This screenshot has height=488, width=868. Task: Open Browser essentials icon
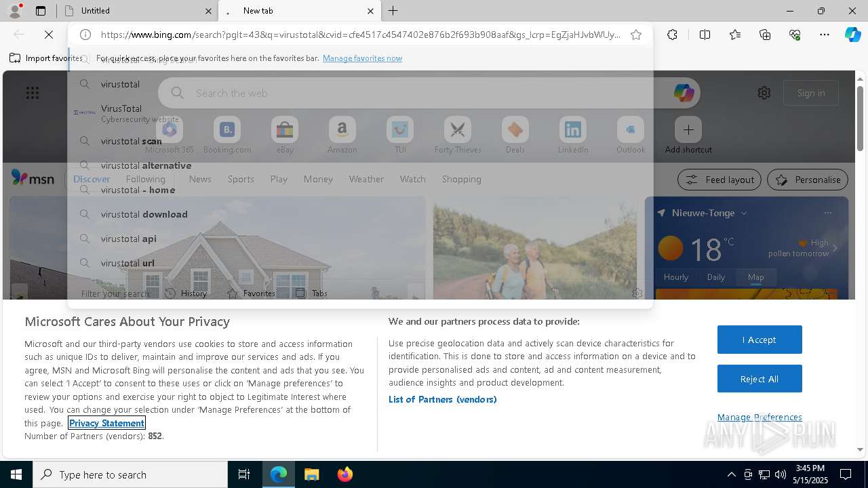point(795,35)
